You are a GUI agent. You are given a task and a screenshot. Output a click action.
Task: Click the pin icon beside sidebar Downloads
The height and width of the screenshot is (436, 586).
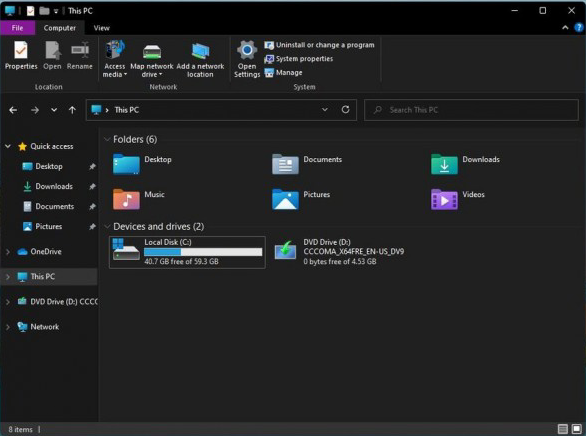point(92,186)
